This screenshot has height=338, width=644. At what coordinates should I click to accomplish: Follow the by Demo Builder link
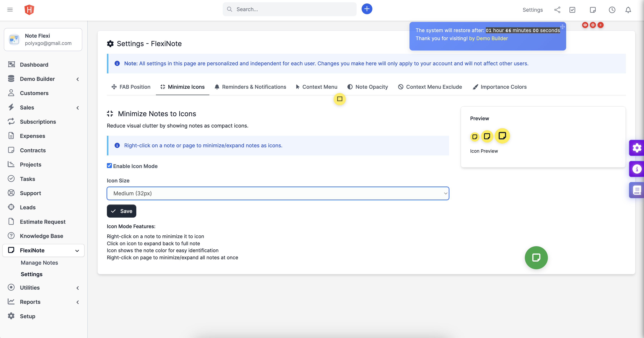(x=488, y=38)
